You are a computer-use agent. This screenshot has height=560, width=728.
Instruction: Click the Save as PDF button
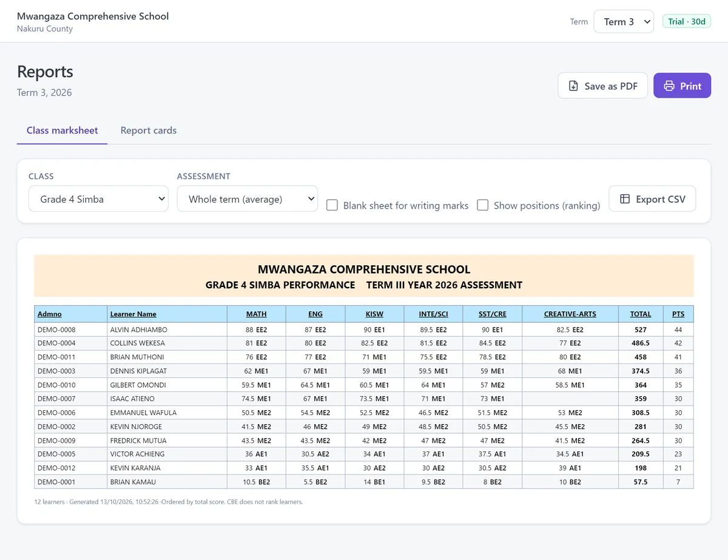pos(602,86)
